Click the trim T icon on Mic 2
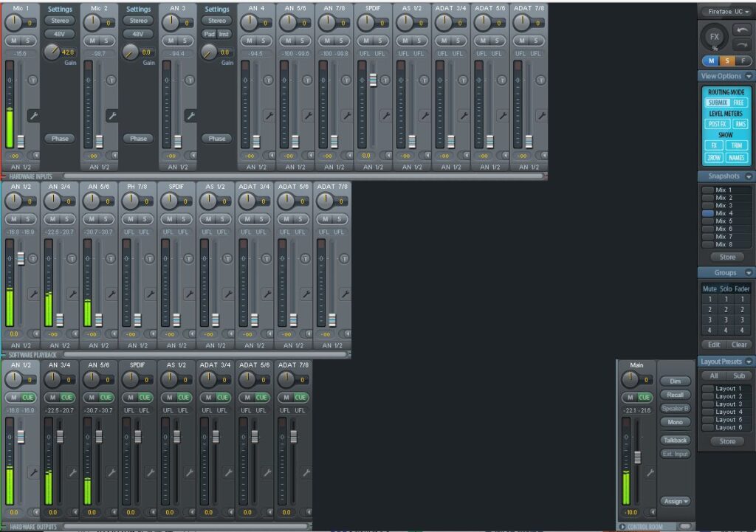756x532 pixels. pyautogui.click(x=111, y=80)
